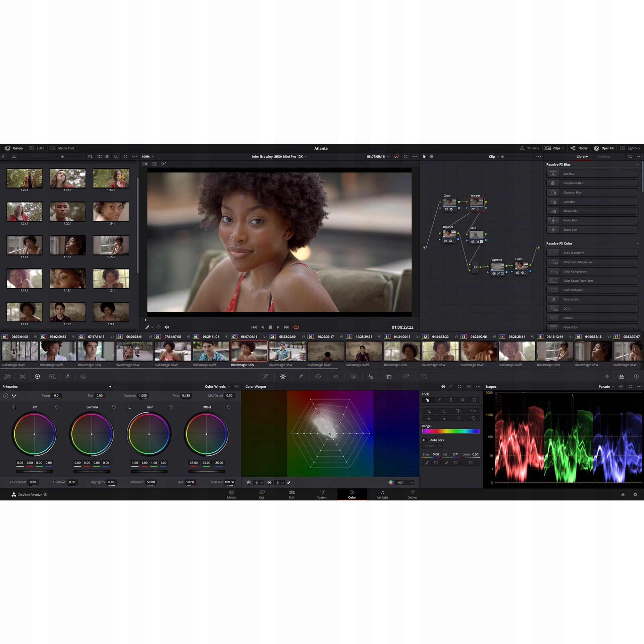Open the Color Wheels mode dropdown
Image resolution: width=644 pixels, height=644 pixels.
tap(217, 386)
